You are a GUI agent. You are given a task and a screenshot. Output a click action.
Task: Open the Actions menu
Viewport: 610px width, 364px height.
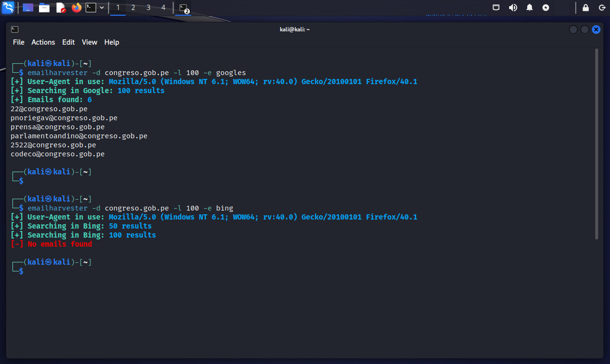coord(43,42)
